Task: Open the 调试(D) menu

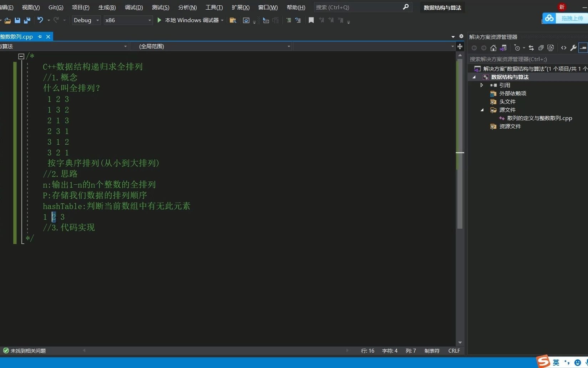Action: (x=133, y=7)
